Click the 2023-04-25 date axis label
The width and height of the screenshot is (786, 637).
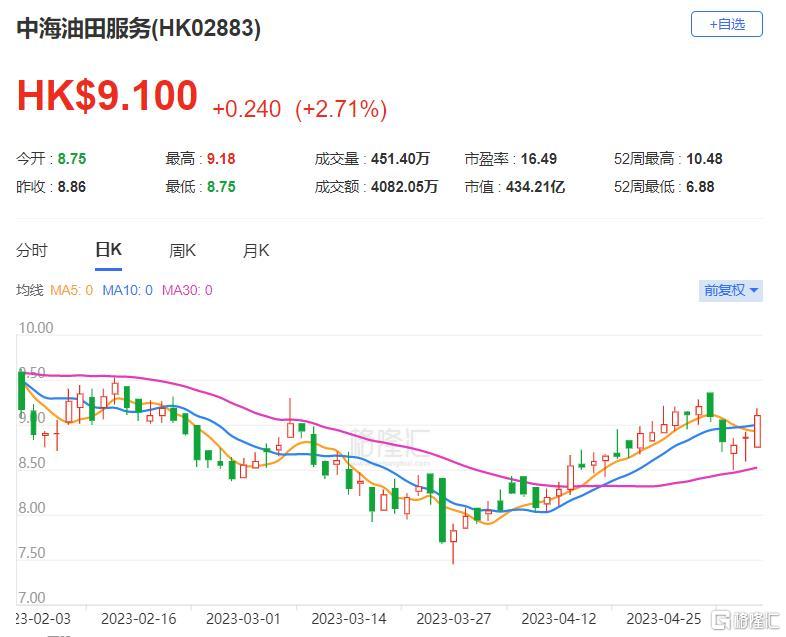[663, 619]
